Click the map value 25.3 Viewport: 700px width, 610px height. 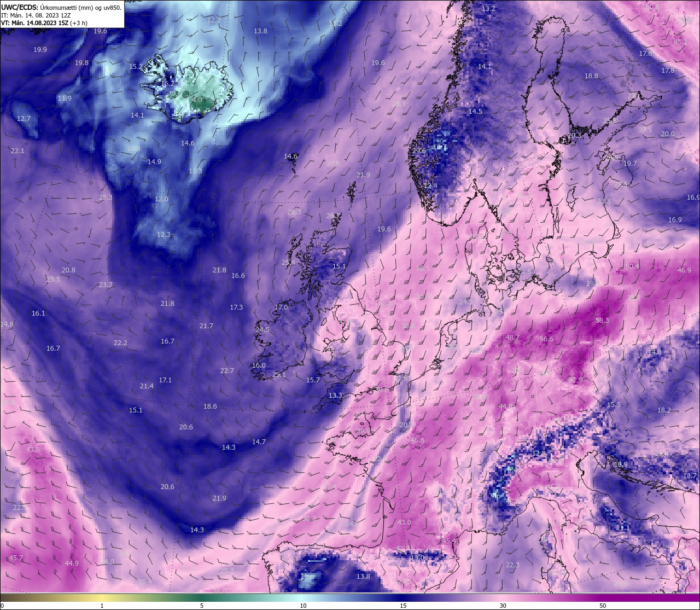point(106,197)
